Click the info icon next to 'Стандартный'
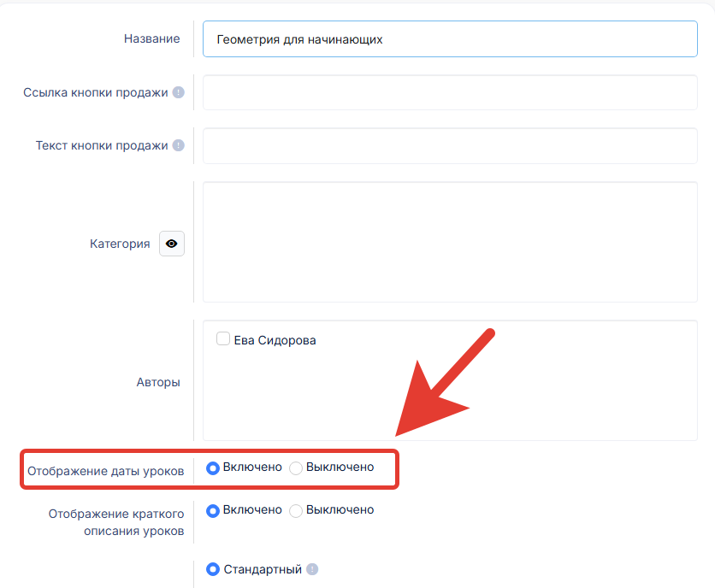 pos(312,569)
